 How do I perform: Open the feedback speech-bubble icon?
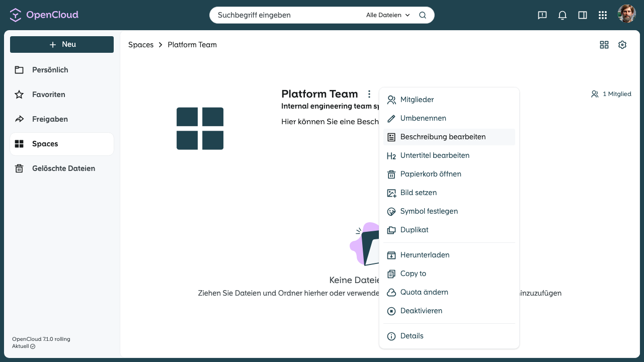pos(542,15)
